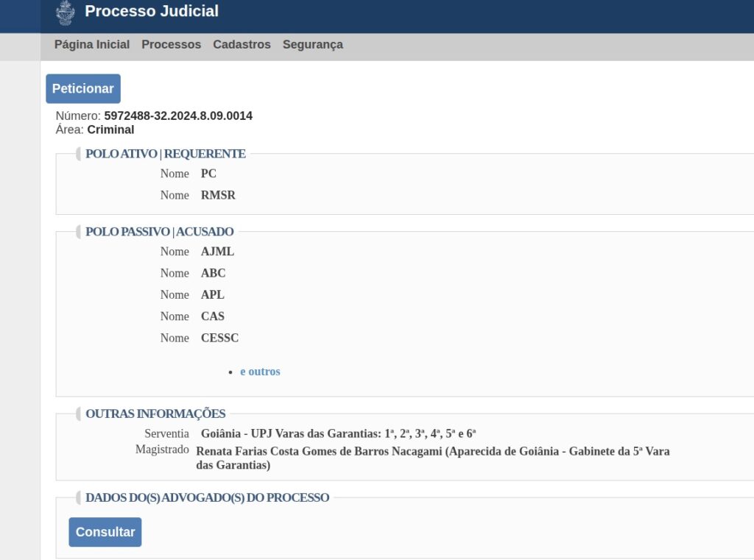Select the process number 5972488-32.2024.8.09.0014
This screenshot has width=754, height=560.
[178, 116]
